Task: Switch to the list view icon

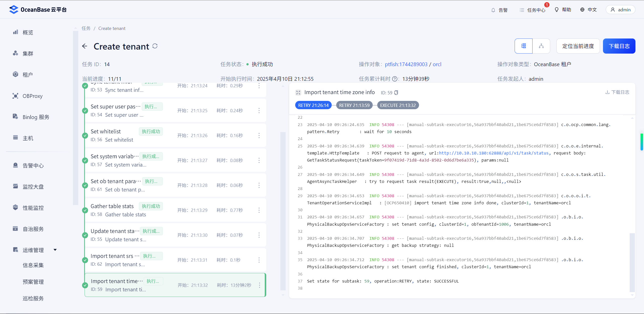Action: [523, 46]
